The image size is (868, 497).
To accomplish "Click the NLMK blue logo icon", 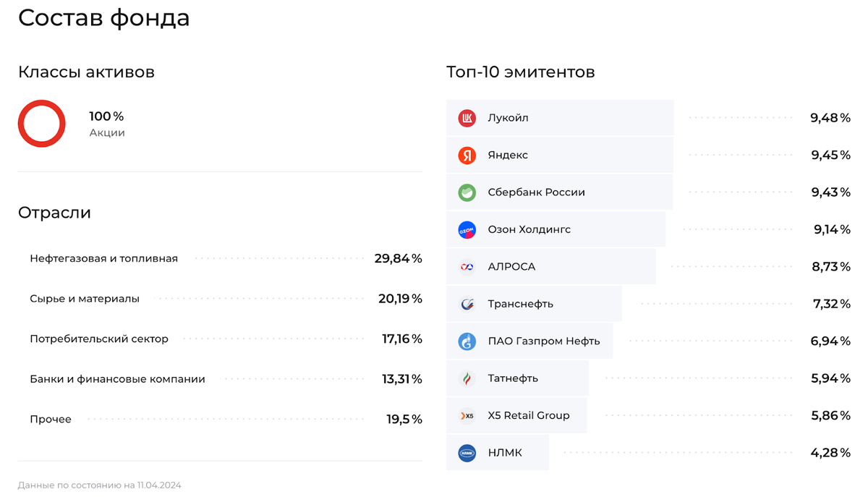I will pyautogui.click(x=467, y=453).
